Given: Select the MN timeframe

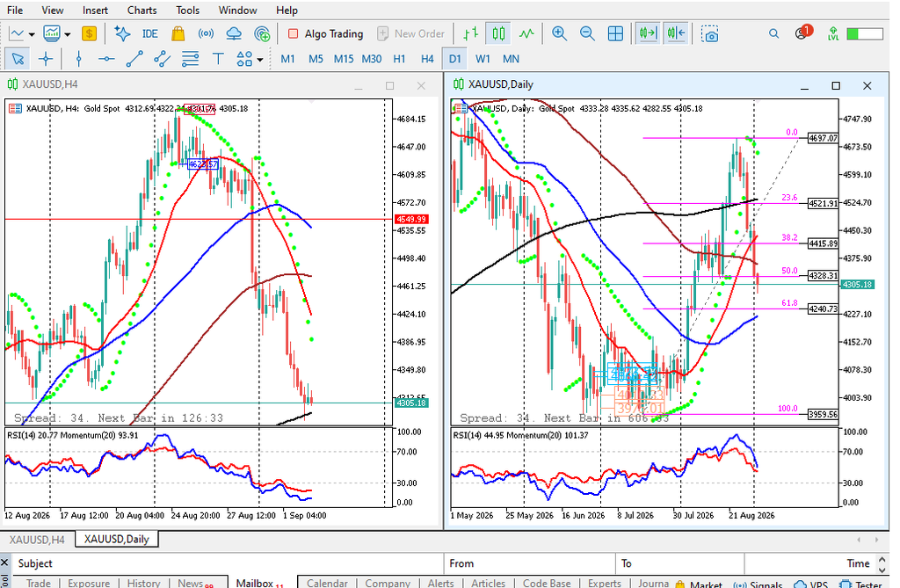Looking at the screenshot, I should pyautogui.click(x=511, y=59).
